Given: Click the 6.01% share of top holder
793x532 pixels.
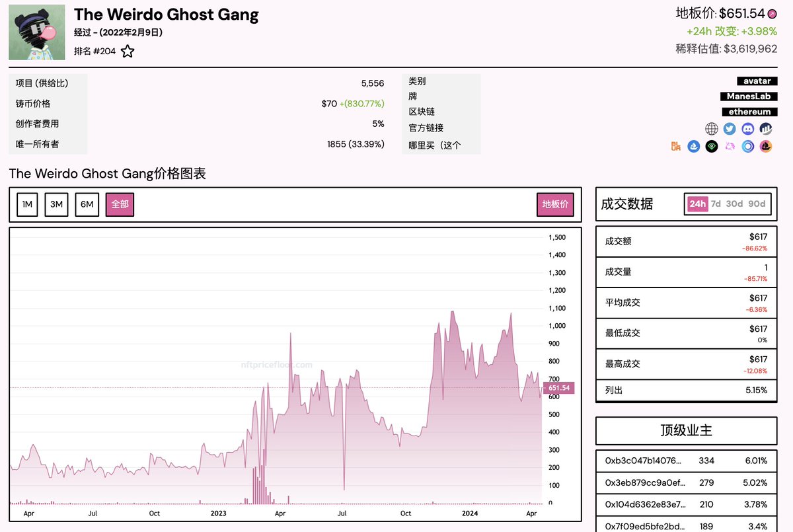Looking at the screenshot, I should (756, 461).
